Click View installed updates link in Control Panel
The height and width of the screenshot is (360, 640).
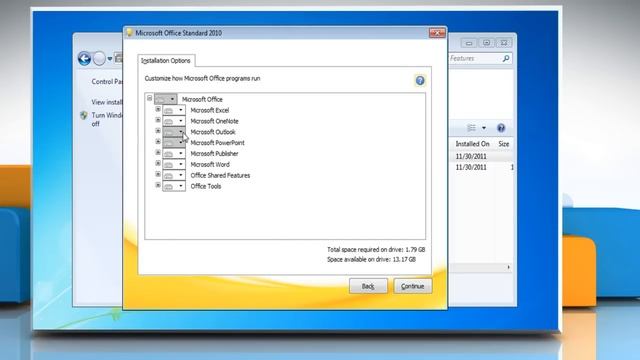click(107, 102)
